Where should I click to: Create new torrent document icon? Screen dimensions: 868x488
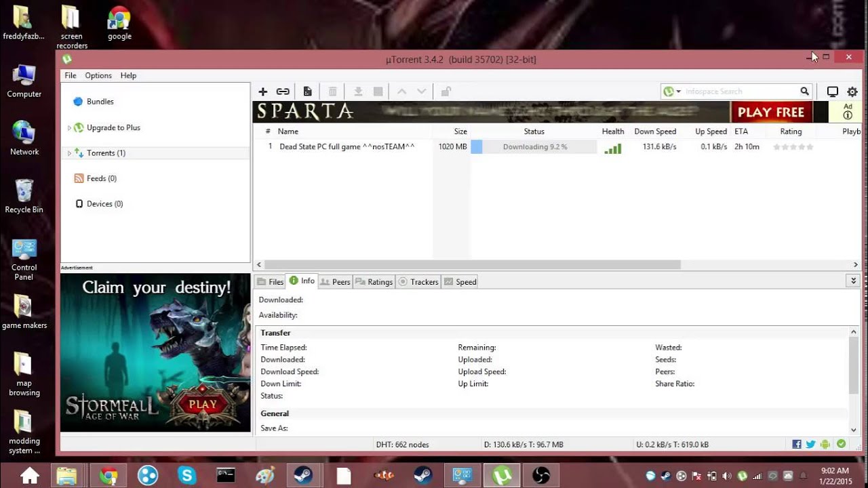click(x=307, y=91)
